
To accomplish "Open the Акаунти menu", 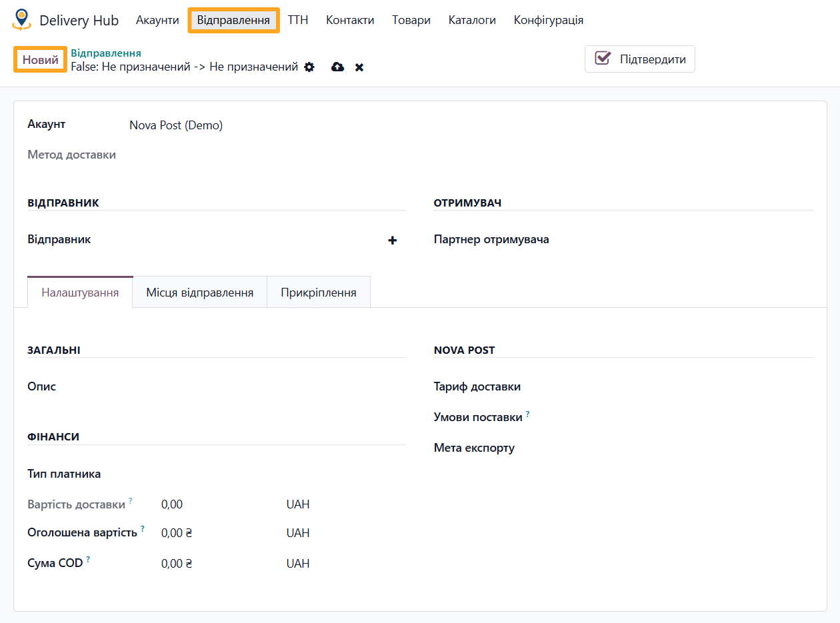I will click(157, 20).
